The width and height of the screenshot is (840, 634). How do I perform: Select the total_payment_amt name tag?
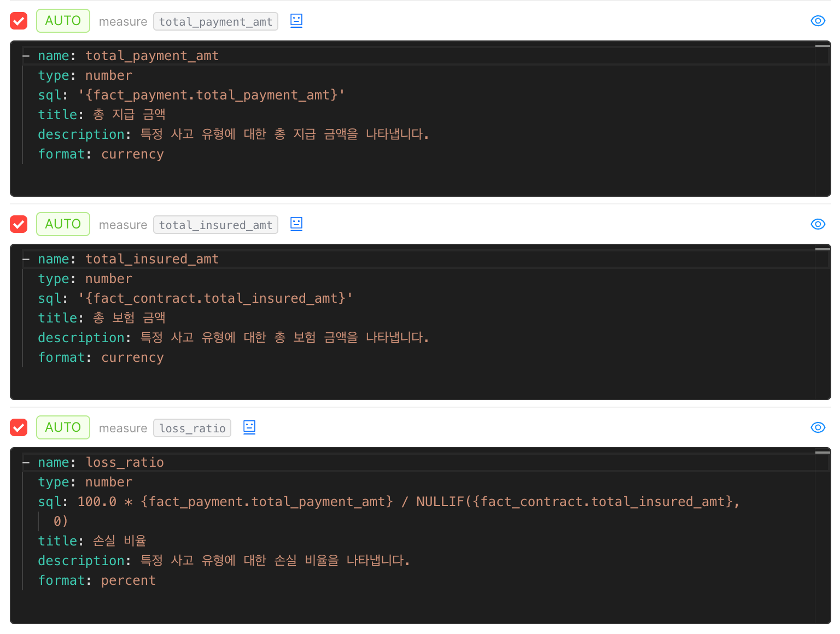(x=215, y=21)
